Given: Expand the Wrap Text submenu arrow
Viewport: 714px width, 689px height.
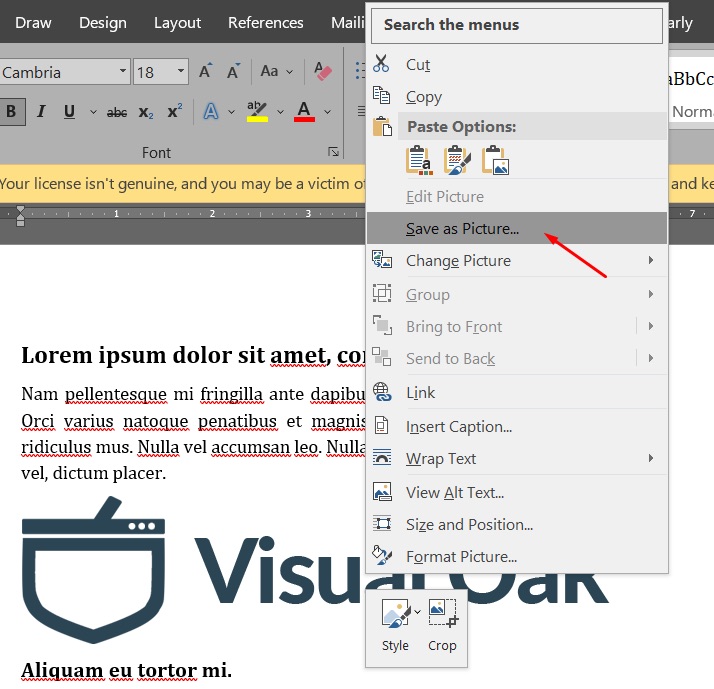Looking at the screenshot, I should [651, 458].
